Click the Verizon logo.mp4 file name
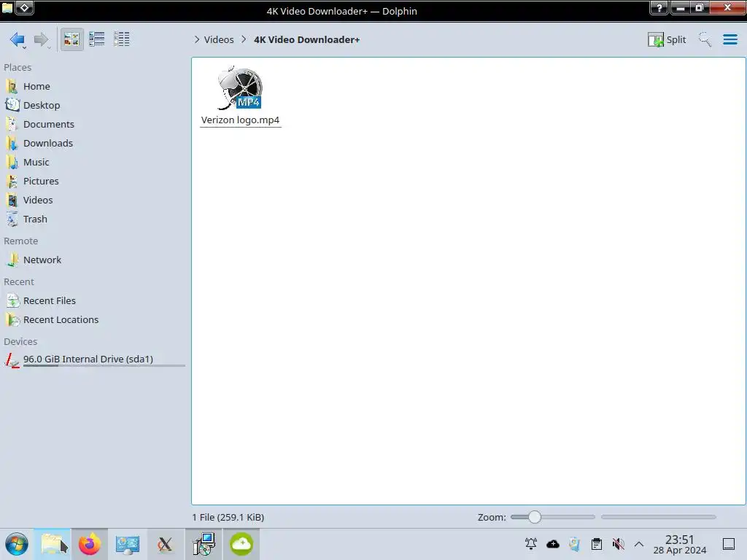 pyautogui.click(x=240, y=120)
